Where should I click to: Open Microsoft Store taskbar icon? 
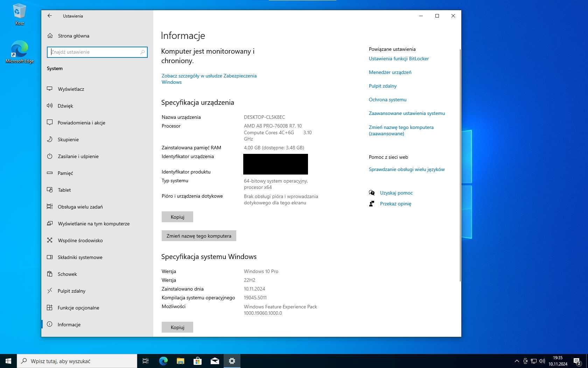[x=197, y=361]
